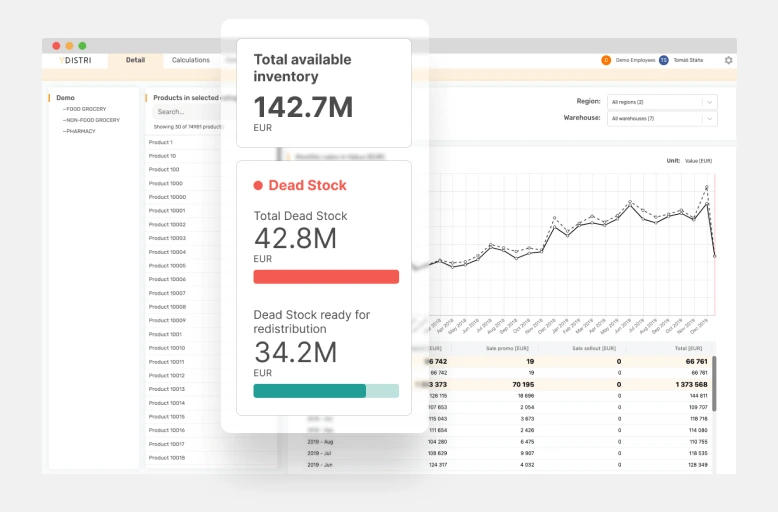Select Product 10008 in the list
778x512 pixels.
[167, 307]
